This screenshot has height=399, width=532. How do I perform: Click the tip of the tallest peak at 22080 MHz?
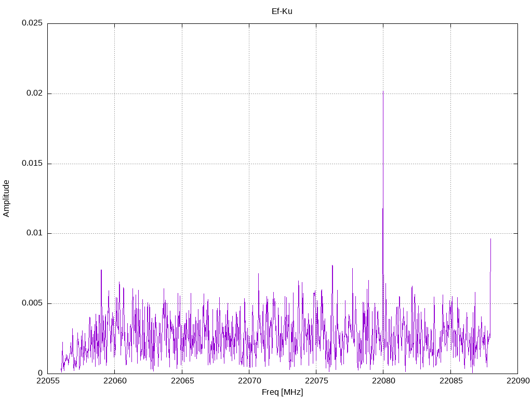(383, 91)
